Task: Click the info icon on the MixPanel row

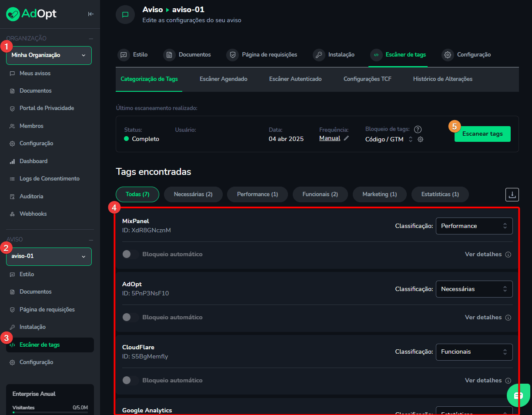Action: tap(508, 254)
